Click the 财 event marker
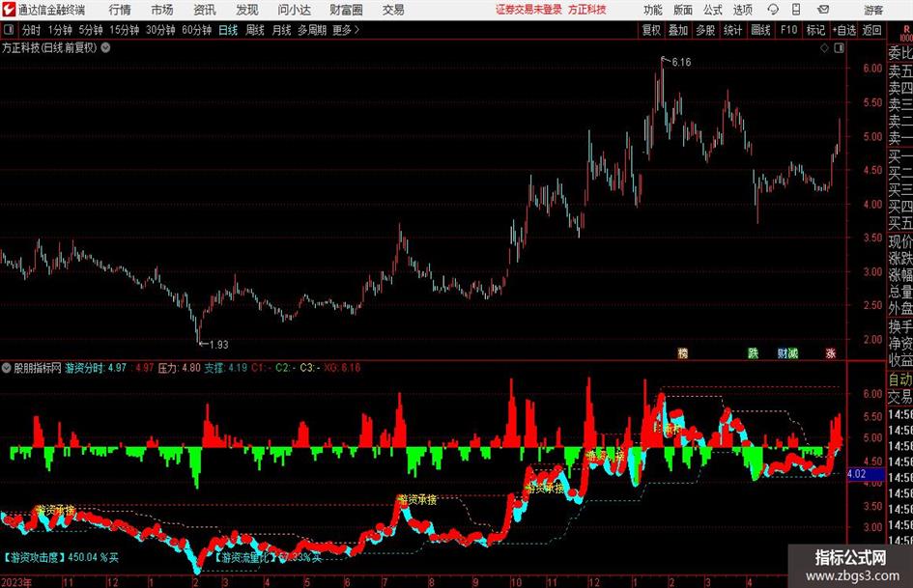Viewport: 913px width, 588px height. (783, 352)
